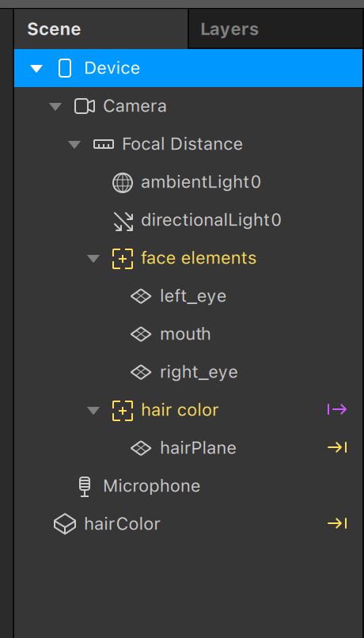Click the yellow arrow beside hairColor block
Screen dimensions: 364x638
coord(337,524)
